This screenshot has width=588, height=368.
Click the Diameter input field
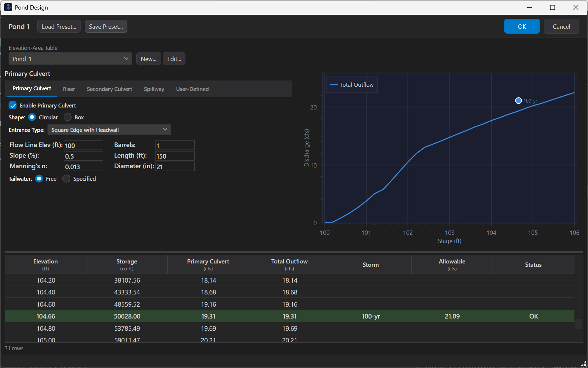pos(175,167)
